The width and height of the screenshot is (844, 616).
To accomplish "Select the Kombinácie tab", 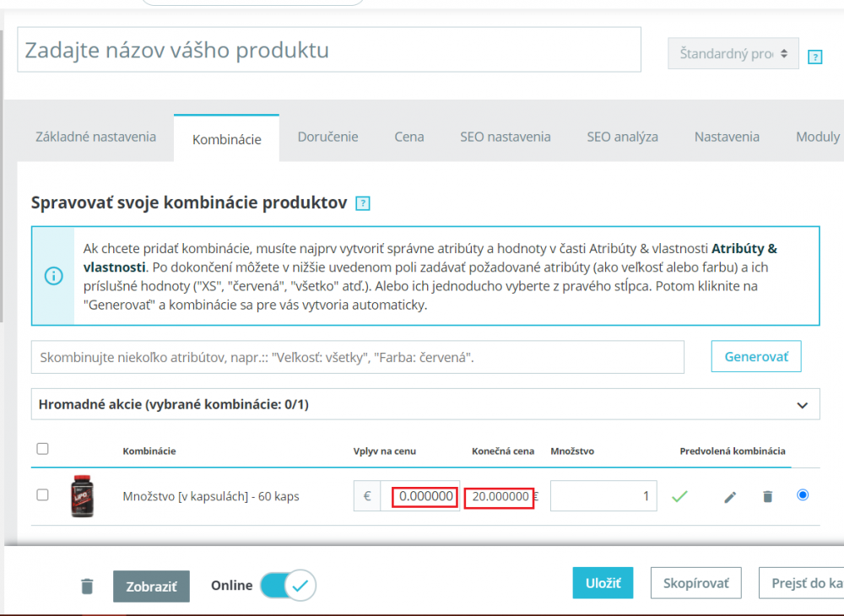I will pyautogui.click(x=226, y=138).
